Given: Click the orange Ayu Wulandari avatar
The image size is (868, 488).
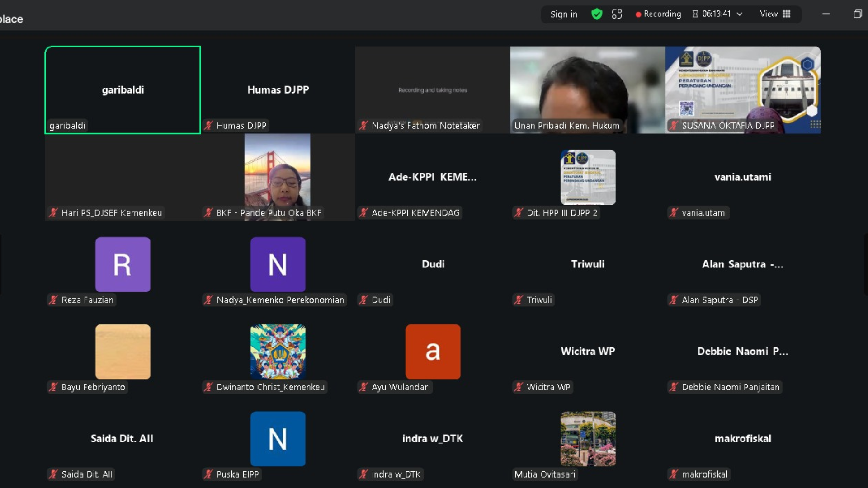Looking at the screenshot, I should coord(433,352).
